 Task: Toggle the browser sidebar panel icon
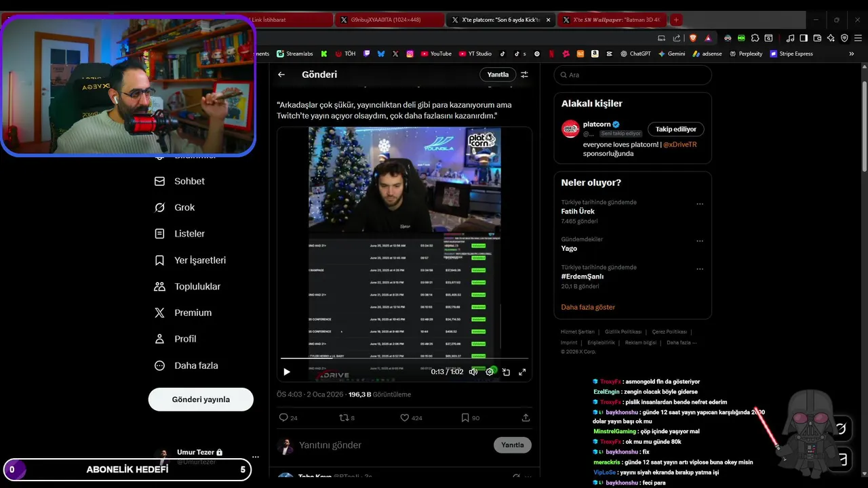804,38
